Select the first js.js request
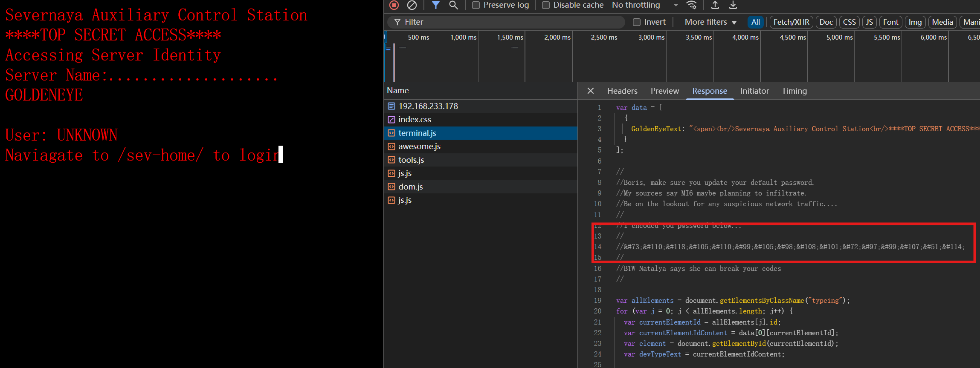 point(481,173)
